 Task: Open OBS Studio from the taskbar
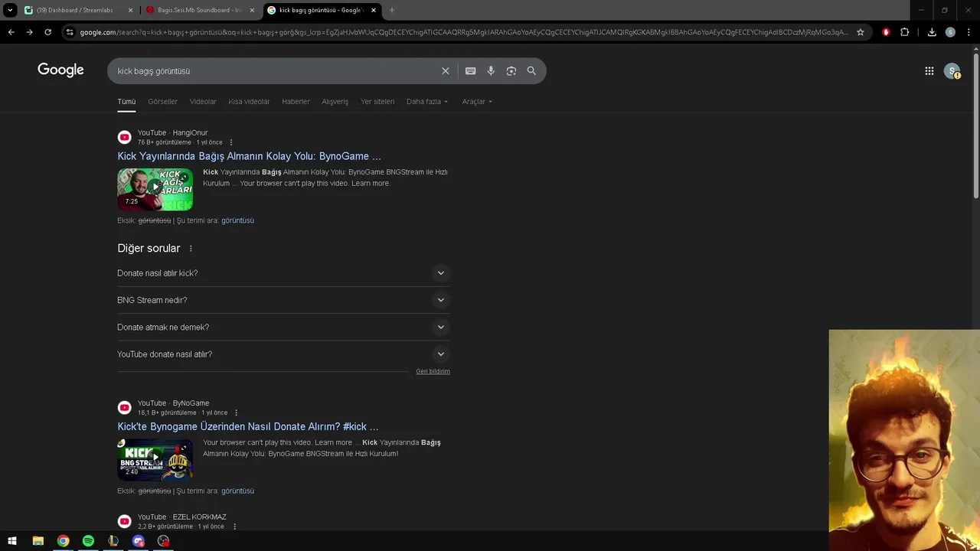pos(163,541)
